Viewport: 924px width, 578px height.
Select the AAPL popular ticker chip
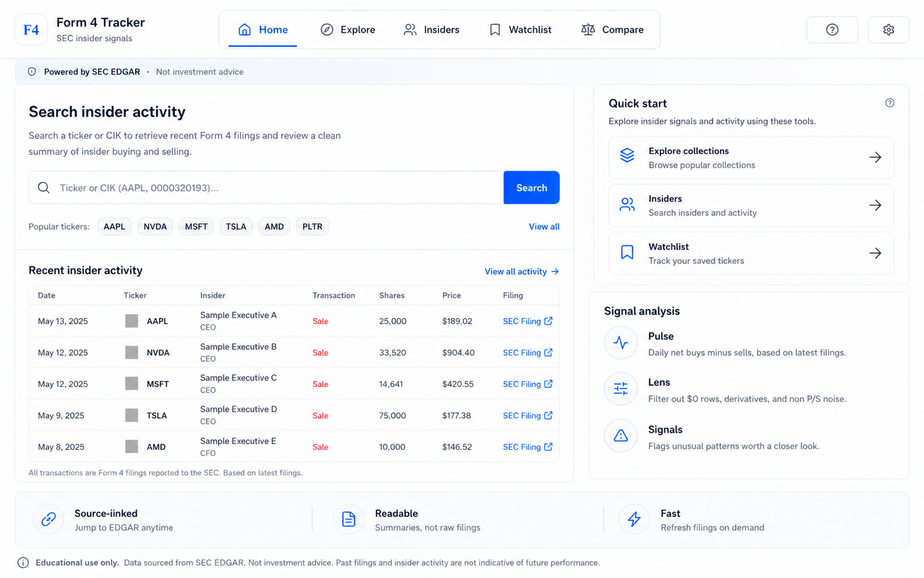click(114, 227)
